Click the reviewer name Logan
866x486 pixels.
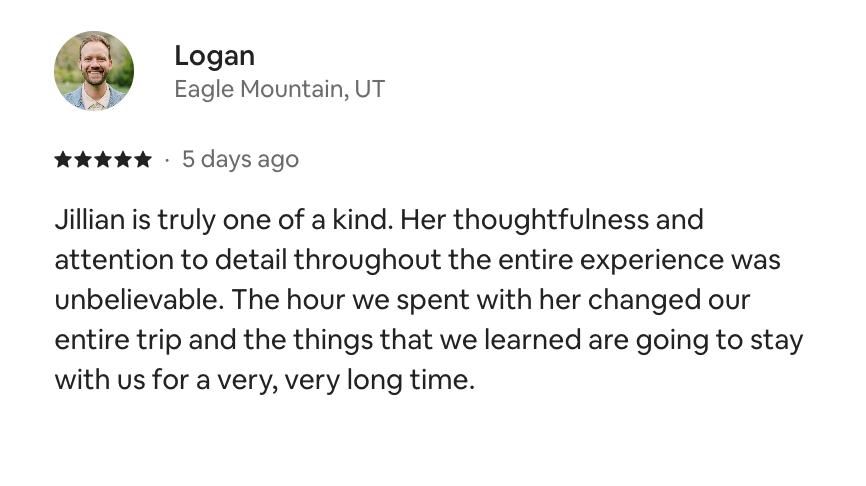[214, 57]
